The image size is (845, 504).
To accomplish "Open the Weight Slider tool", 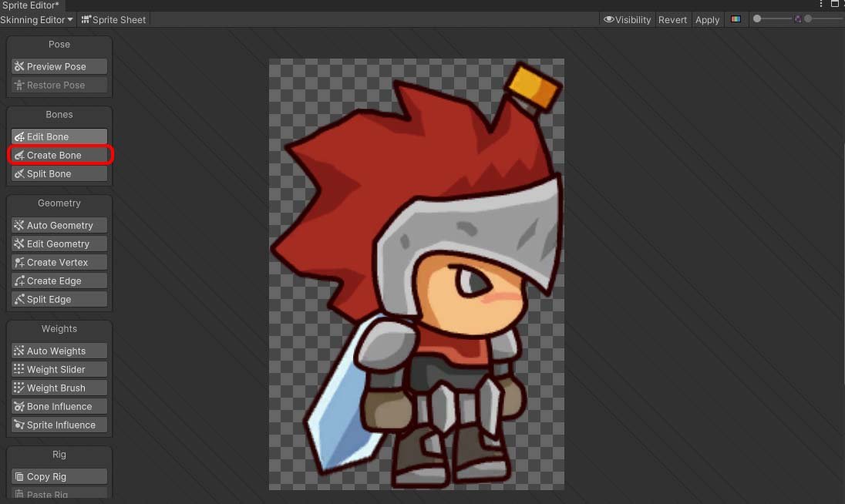I will 59,370.
